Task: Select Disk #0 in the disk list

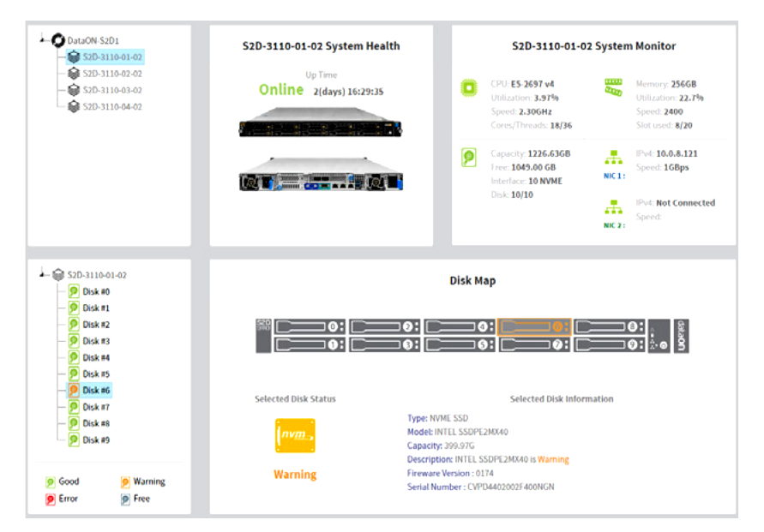Action: click(x=95, y=292)
